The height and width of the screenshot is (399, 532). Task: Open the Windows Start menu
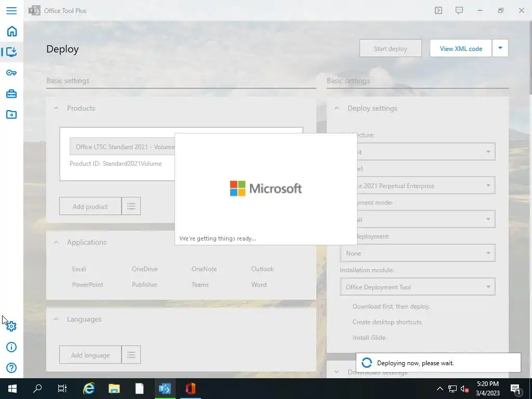[12, 389]
